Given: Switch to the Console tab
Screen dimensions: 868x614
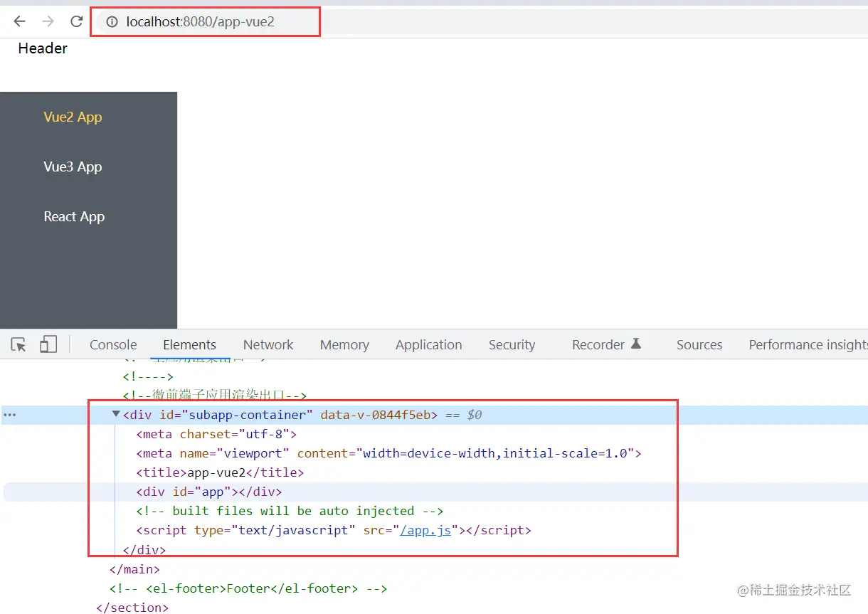Looking at the screenshot, I should coord(113,345).
